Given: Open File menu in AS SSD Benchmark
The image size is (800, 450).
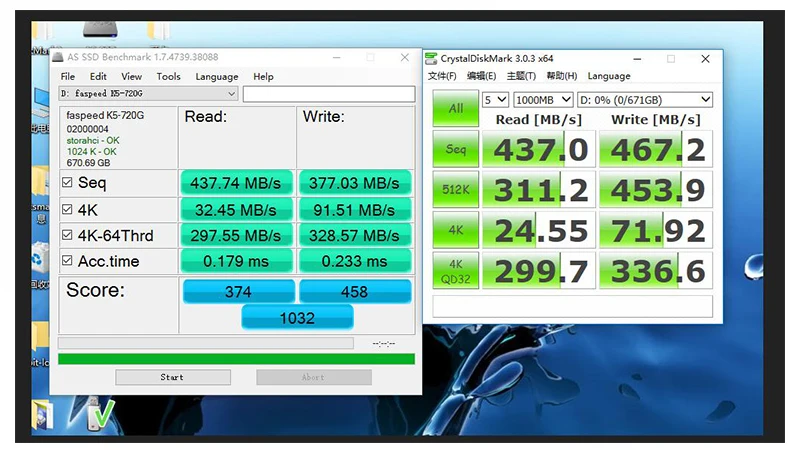Looking at the screenshot, I should 67,77.
